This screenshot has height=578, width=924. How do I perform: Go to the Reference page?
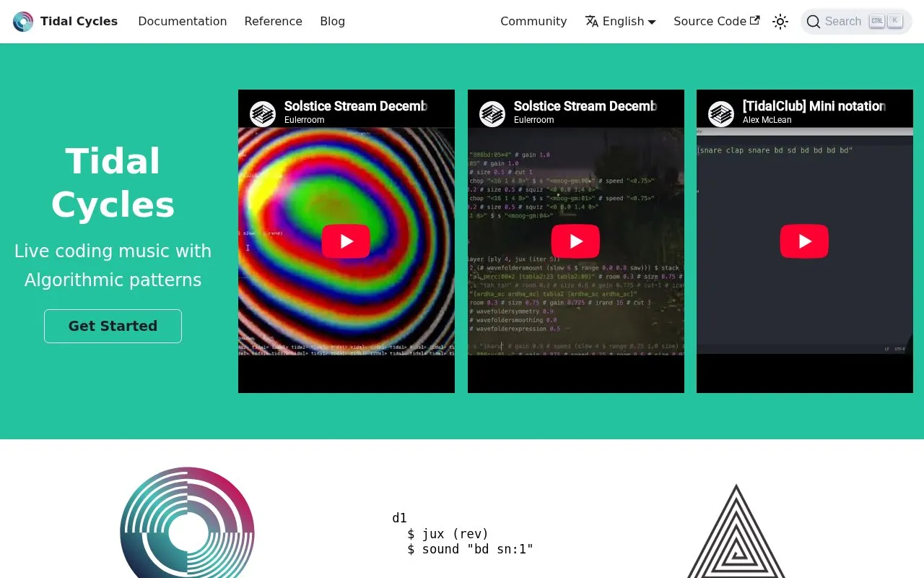274,22
